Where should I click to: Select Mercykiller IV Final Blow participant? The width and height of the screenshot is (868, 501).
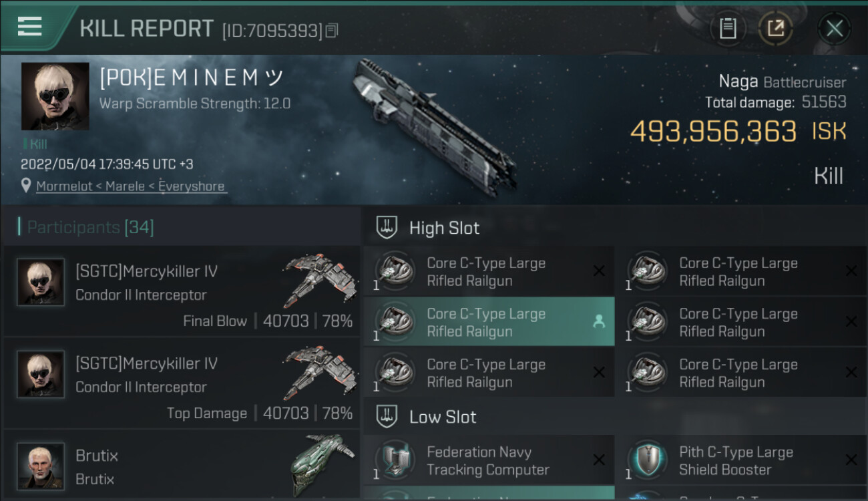182,291
